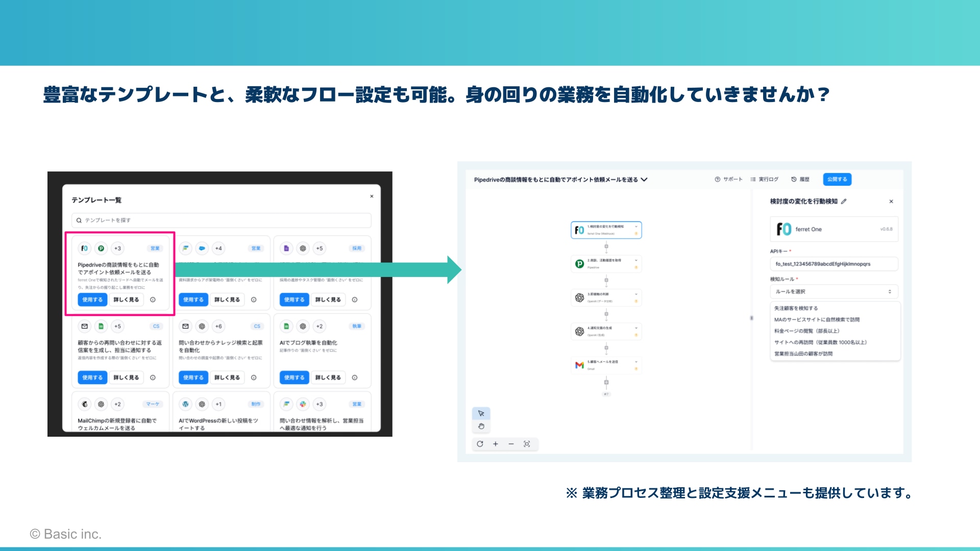This screenshot has width=980, height=551.
Task: Choose 失注顧客を検知する from the rule list
Action: tap(796, 308)
